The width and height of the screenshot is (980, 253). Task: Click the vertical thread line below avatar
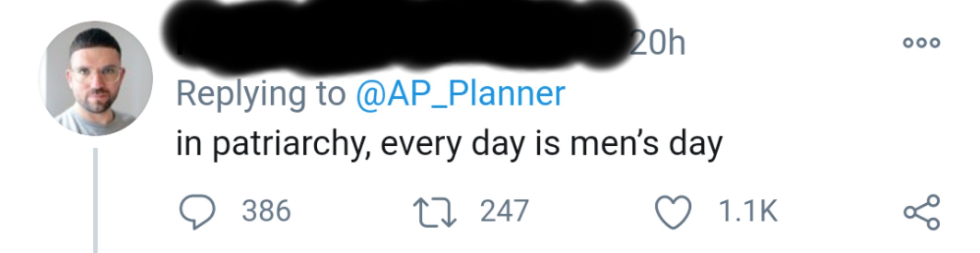click(96, 201)
